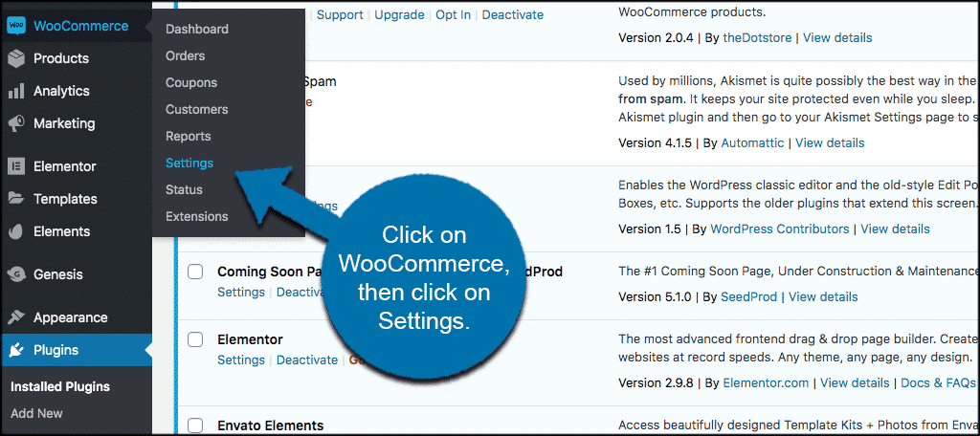980x436 pixels.
Task: Click the Support link at top
Action: [x=340, y=15]
